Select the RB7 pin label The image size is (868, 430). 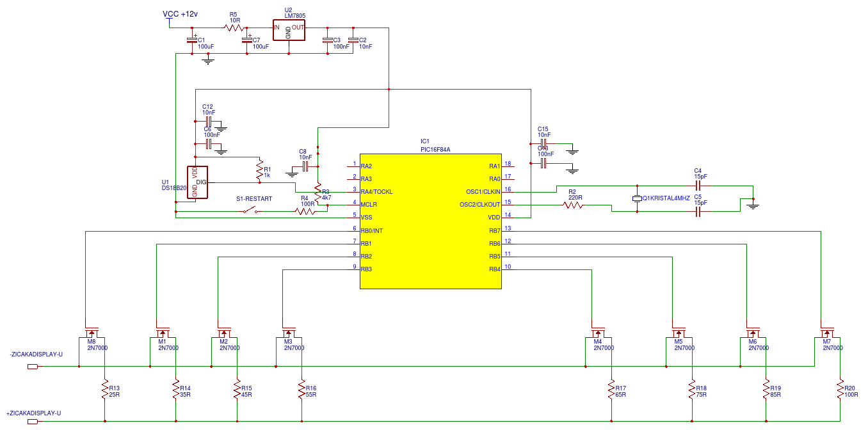click(495, 230)
